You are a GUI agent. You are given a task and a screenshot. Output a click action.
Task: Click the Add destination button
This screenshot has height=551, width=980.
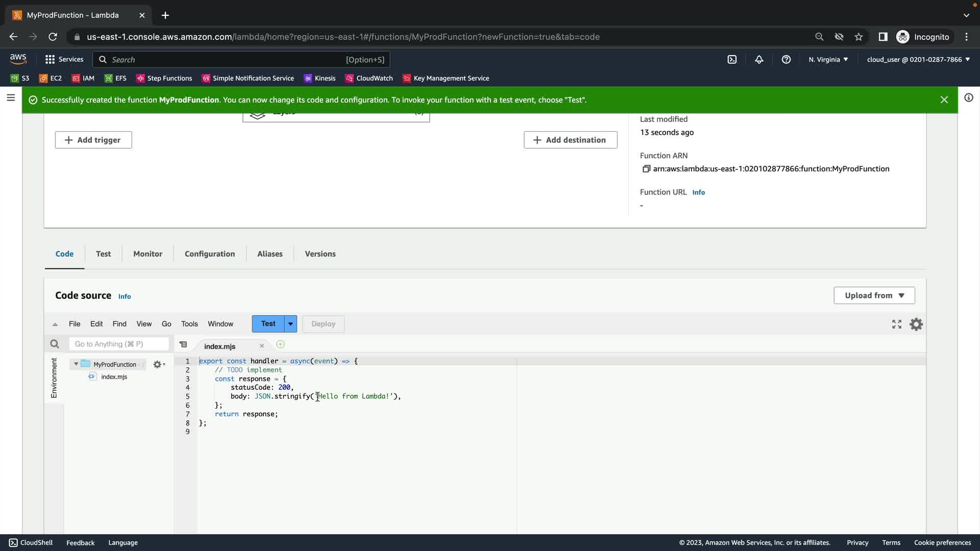tap(570, 140)
